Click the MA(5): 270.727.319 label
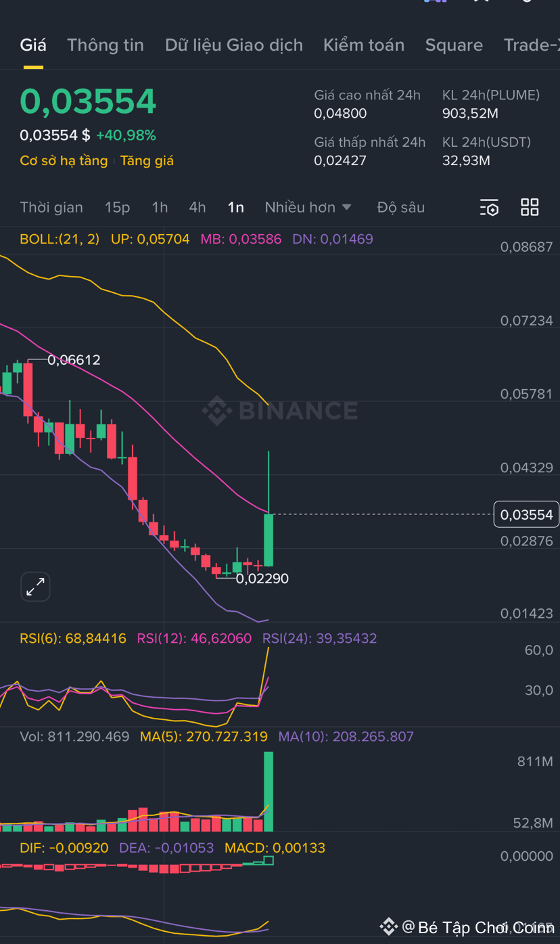Image resolution: width=560 pixels, height=944 pixels. 204,736
